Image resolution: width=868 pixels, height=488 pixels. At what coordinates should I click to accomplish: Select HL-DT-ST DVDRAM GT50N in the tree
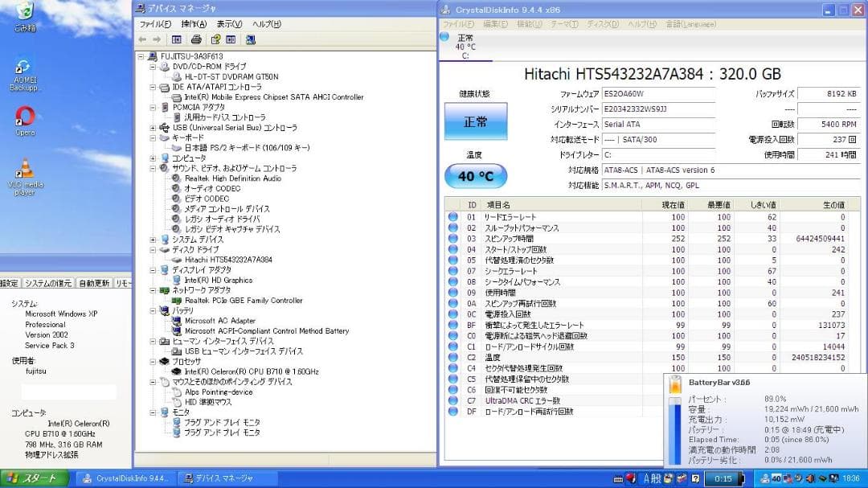(231, 77)
